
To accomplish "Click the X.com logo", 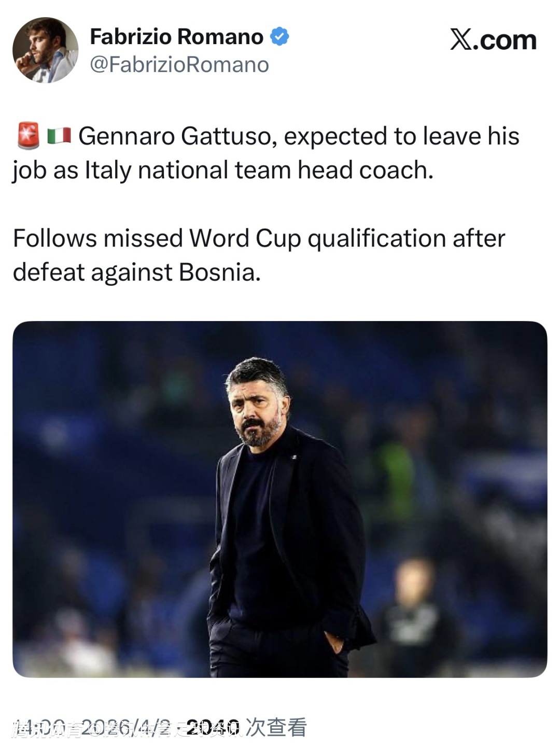I will (493, 40).
